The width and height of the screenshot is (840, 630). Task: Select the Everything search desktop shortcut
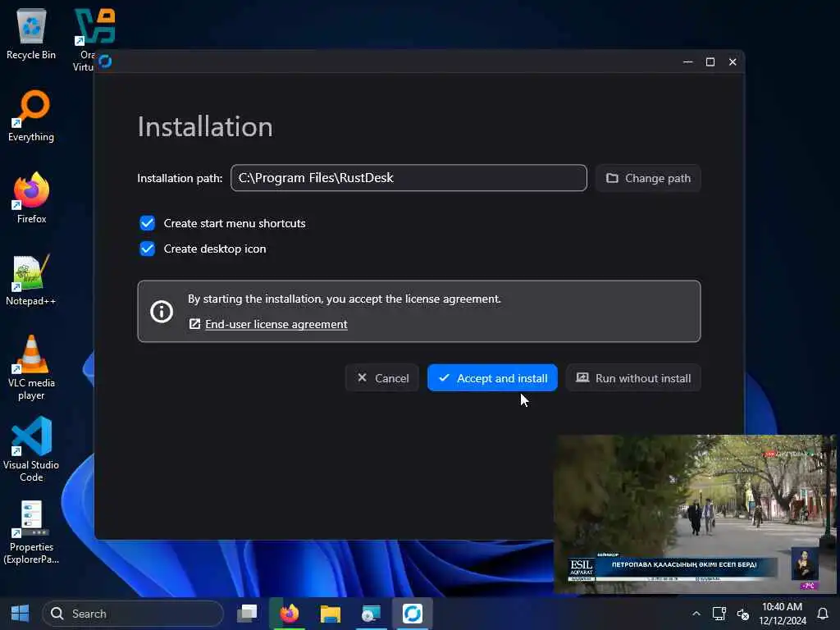click(x=31, y=116)
